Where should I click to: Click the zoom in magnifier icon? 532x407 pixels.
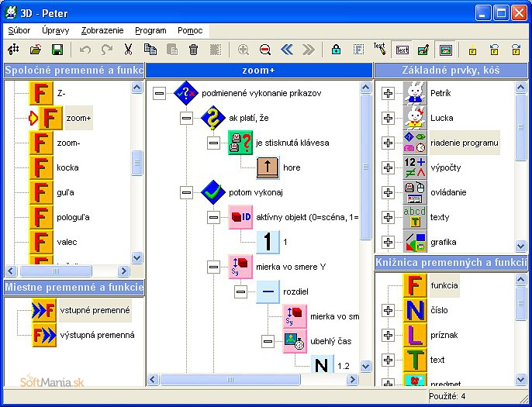pos(244,50)
